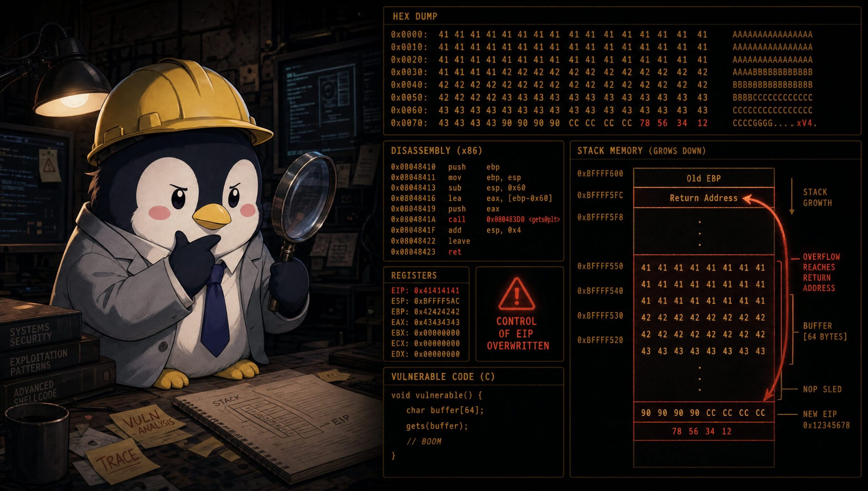This screenshot has width=868, height=491.
Task: Select stack address 0xBFFFF540
Action: click(x=600, y=291)
